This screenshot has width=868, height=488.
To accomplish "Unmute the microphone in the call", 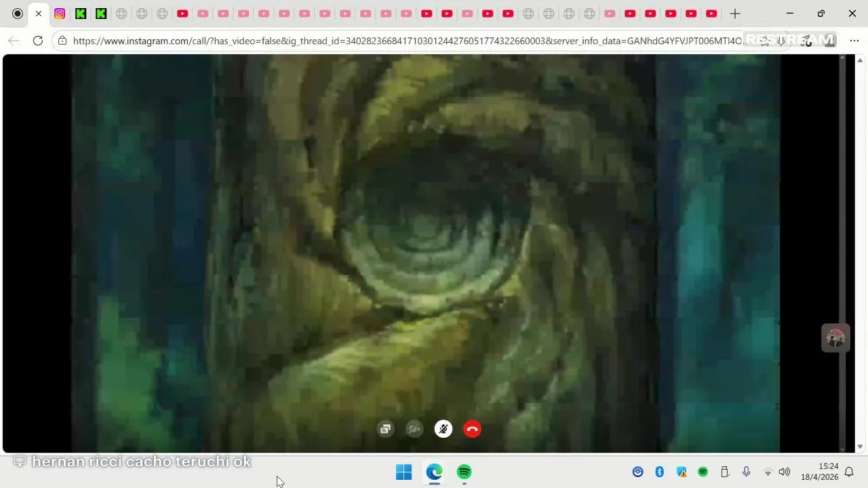I will coord(443,429).
